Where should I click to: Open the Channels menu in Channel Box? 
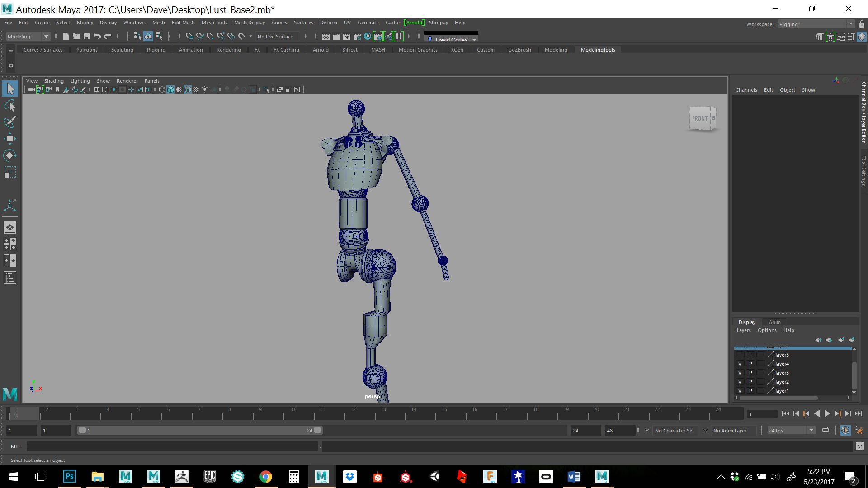pyautogui.click(x=746, y=90)
